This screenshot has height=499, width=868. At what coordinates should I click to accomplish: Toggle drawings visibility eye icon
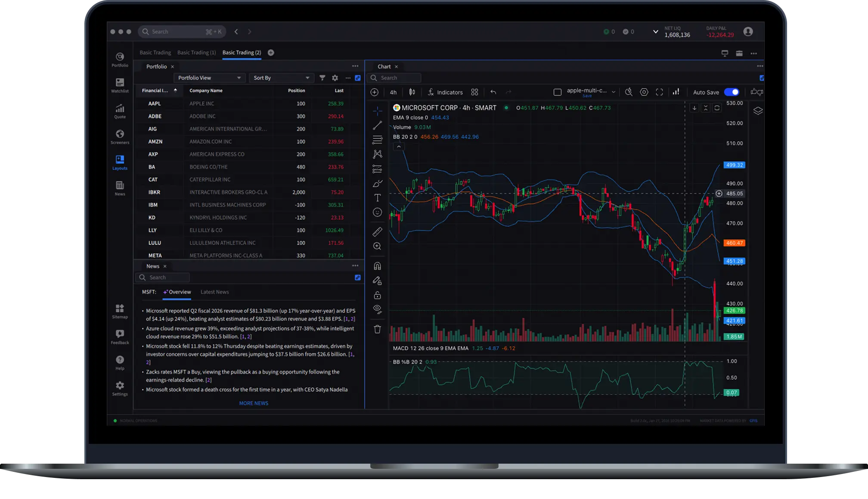(x=377, y=309)
